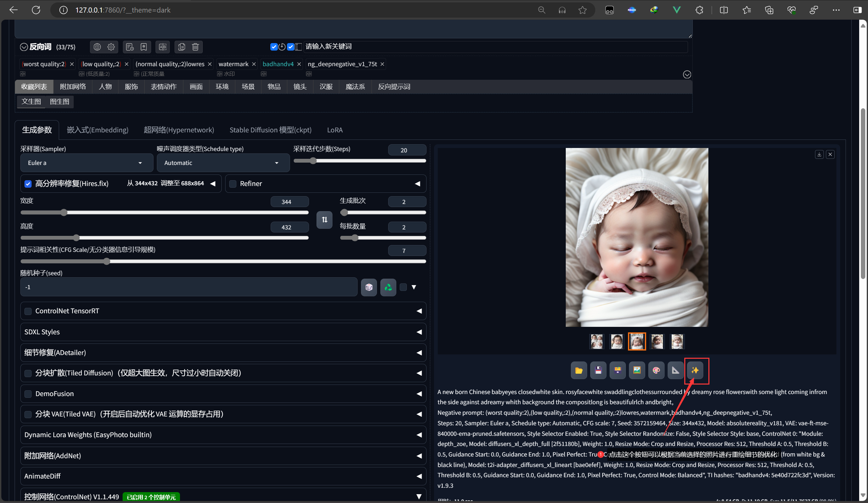The height and width of the screenshot is (503, 868).
Task: Delete all negative keywords trash icon
Action: 195,47
